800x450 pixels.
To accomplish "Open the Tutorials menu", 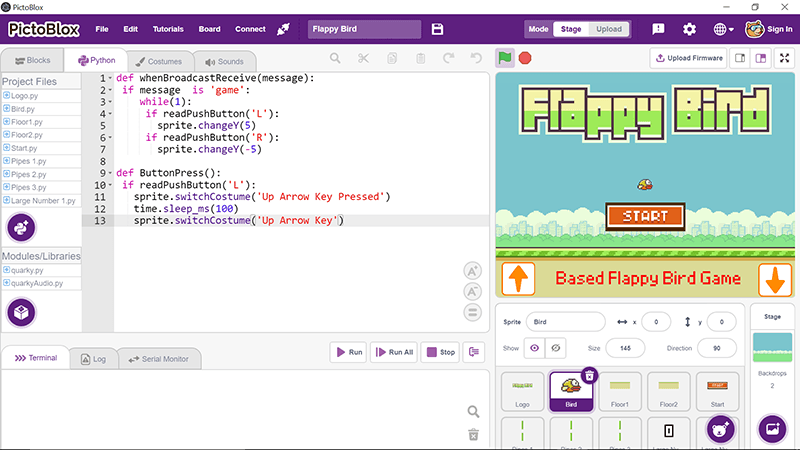I will click(x=168, y=29).
